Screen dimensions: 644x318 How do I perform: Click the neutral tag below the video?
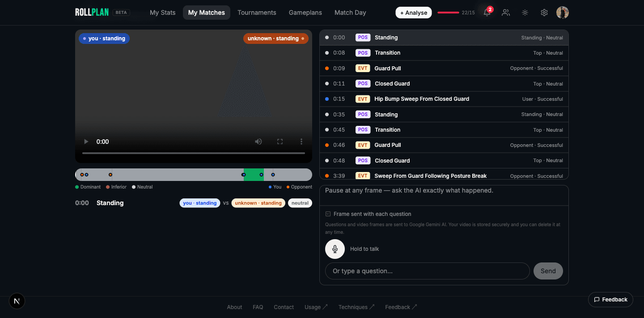click(300, 203)
